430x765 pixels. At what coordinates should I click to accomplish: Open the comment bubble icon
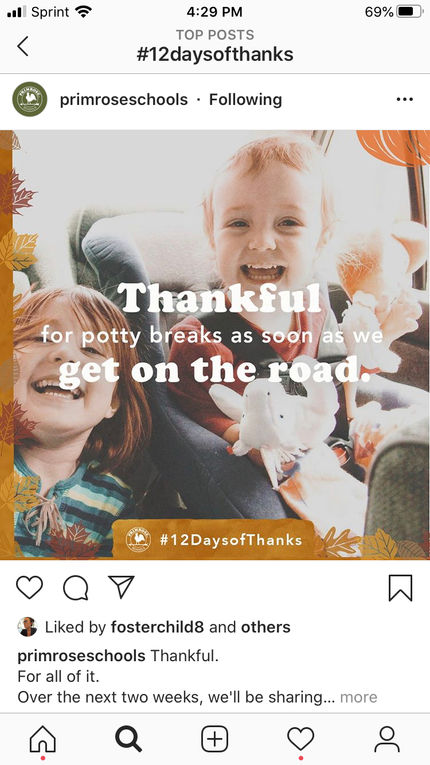click(x=76, y=587)
